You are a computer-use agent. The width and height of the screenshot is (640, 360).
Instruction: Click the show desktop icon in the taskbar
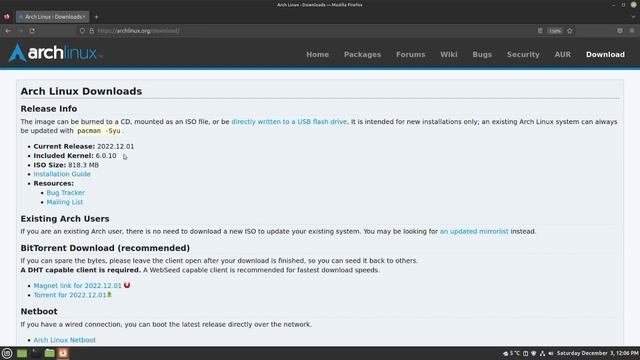(22, 353)
